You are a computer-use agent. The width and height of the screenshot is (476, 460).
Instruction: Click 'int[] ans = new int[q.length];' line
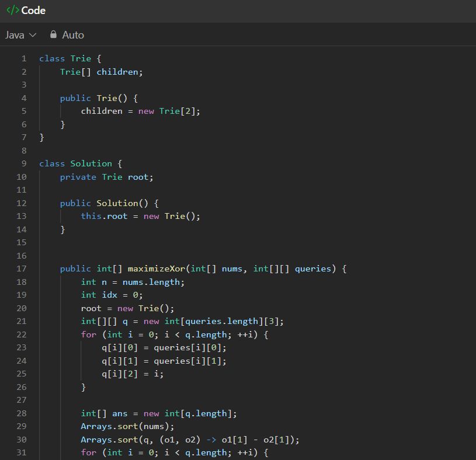pyautogui.click(x=159, y=413)
